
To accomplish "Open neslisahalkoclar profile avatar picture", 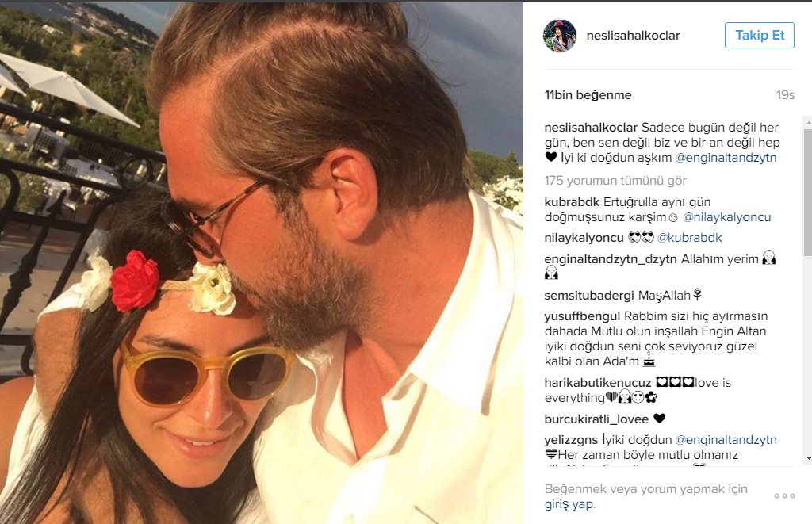I will 559,36.
